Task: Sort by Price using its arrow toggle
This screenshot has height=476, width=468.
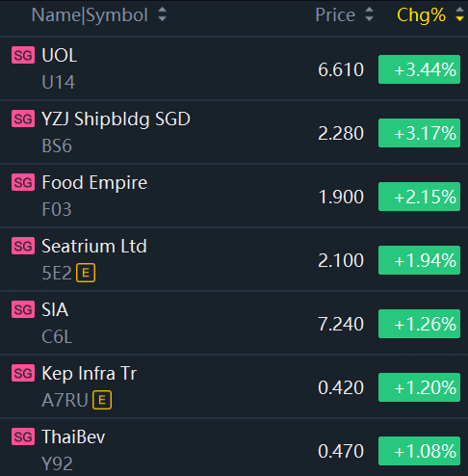Action: [370, 14]
